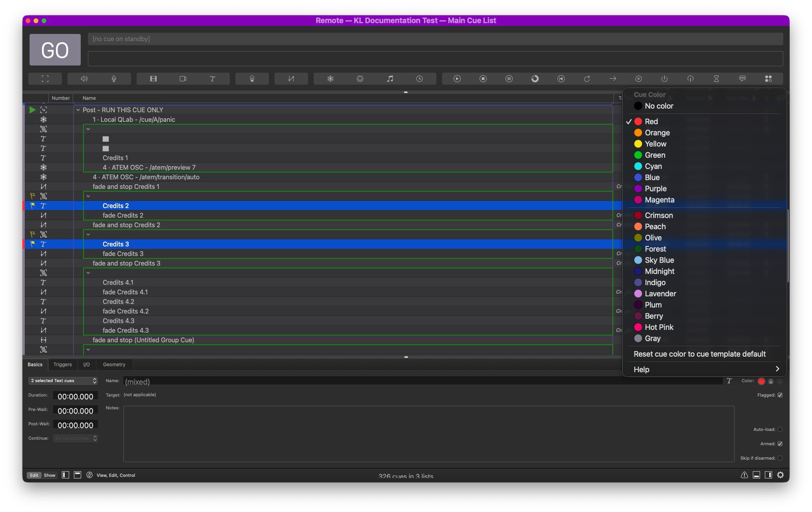
Task: Add a new Audio cue from toolbar
Action: click(x=84, y=79)
